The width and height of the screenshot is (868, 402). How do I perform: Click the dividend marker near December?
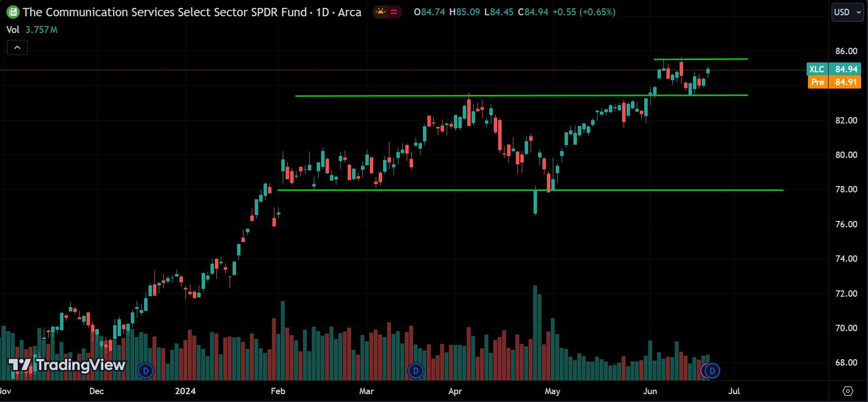(x=146, y=371)
